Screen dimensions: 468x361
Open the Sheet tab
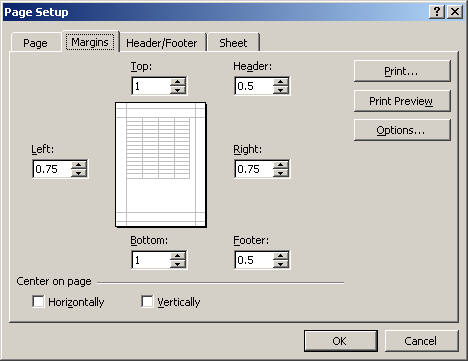(233, 43)
